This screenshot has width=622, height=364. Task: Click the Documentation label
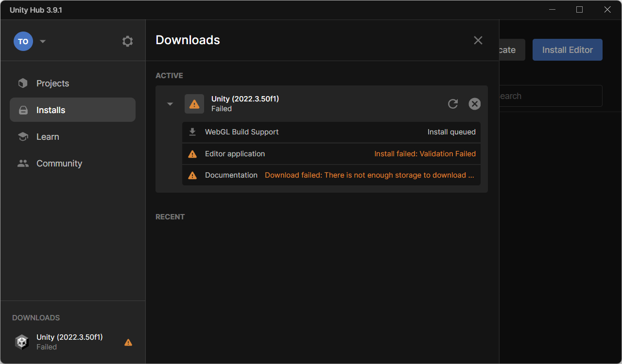tap(231, 175)
